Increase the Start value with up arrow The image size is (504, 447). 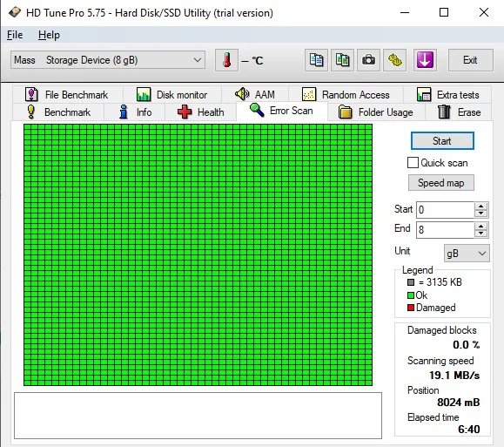(480, 207)
